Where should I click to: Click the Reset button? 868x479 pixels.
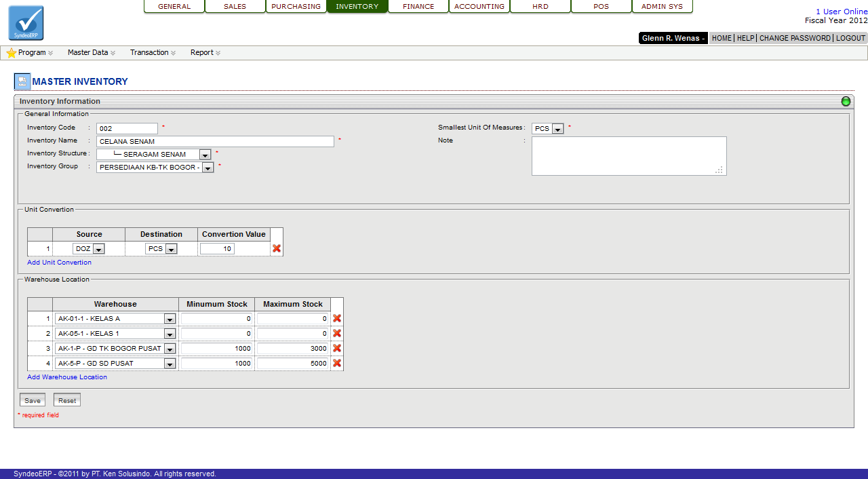click(67, 400)
